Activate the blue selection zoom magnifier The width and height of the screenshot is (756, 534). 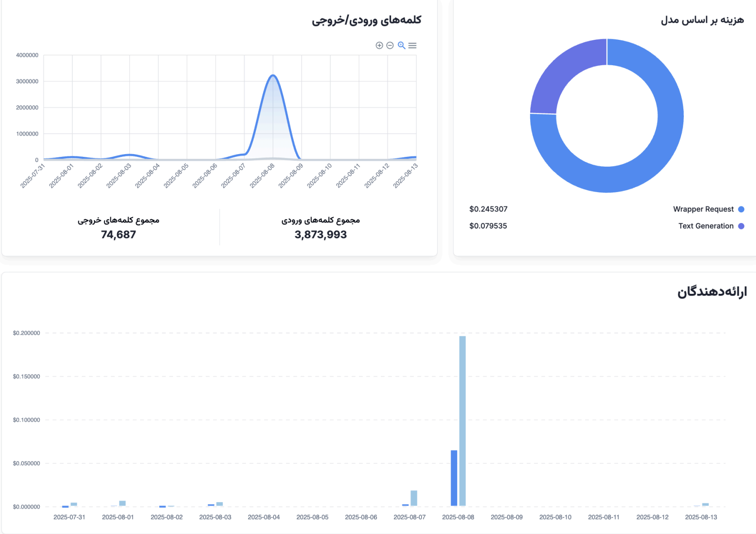click(402, 45)
